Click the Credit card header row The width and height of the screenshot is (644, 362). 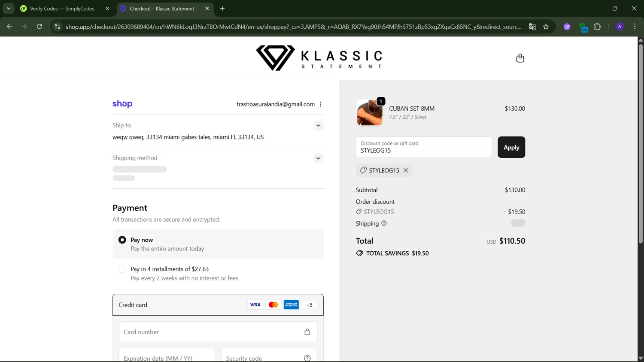(x=218, y=305)
